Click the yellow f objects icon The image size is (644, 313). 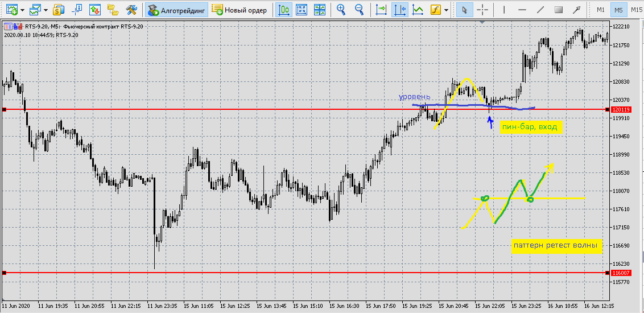tap(436, 10)
